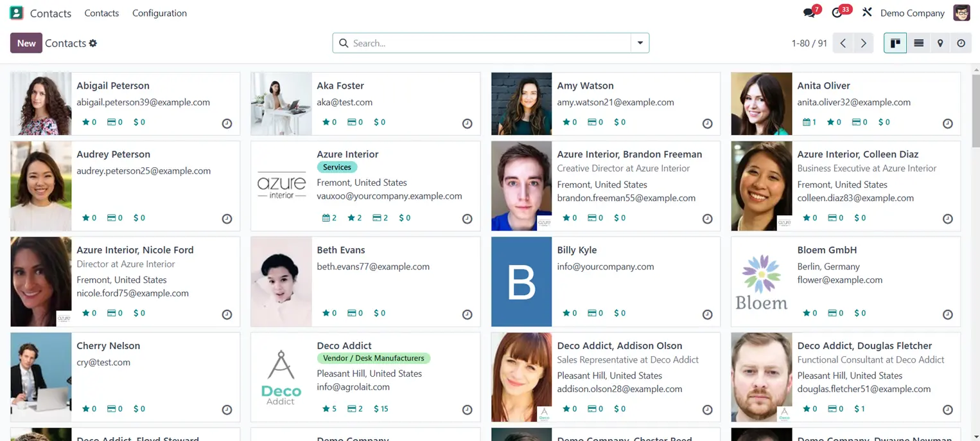Open the Configuration menu
Screen dimensions: 980x441
[159, 13]
